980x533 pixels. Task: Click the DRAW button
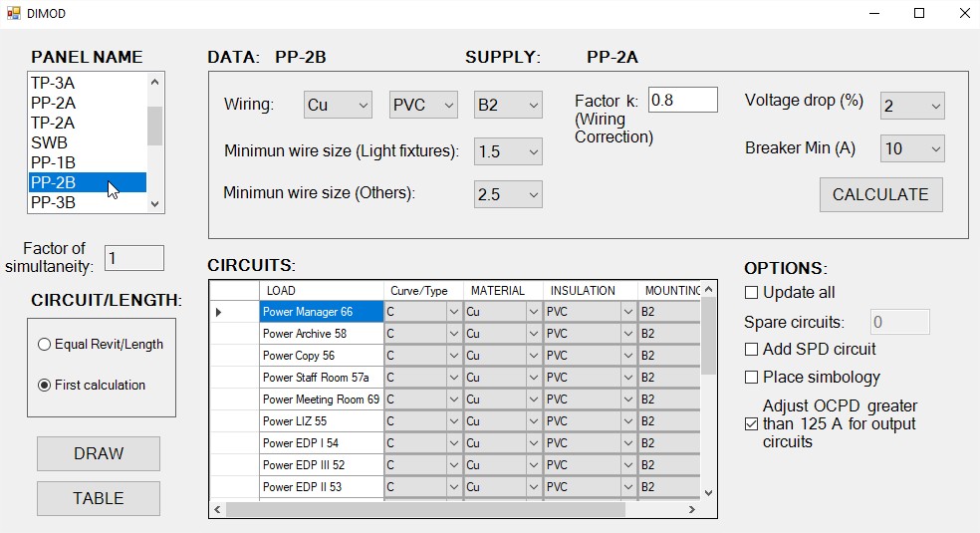click(99, 453)
